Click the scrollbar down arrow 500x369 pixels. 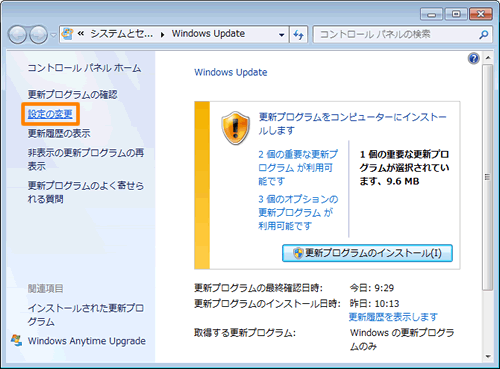pos(488,356)
